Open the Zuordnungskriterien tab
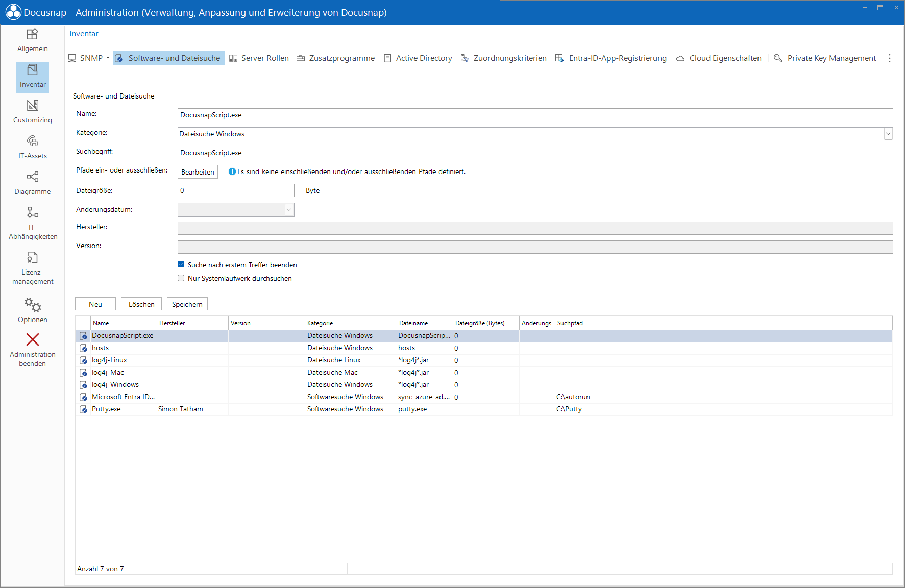The width and height of the screenshot is (905, 588). (503, 58)
